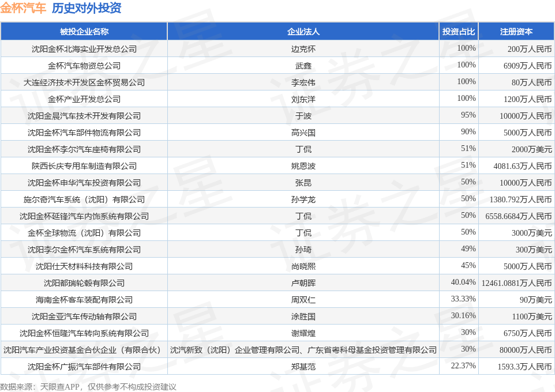Click company 金杯全球物流（沈阳）有限公司
This screenshot has width=555, height=392.
(84, 233)
